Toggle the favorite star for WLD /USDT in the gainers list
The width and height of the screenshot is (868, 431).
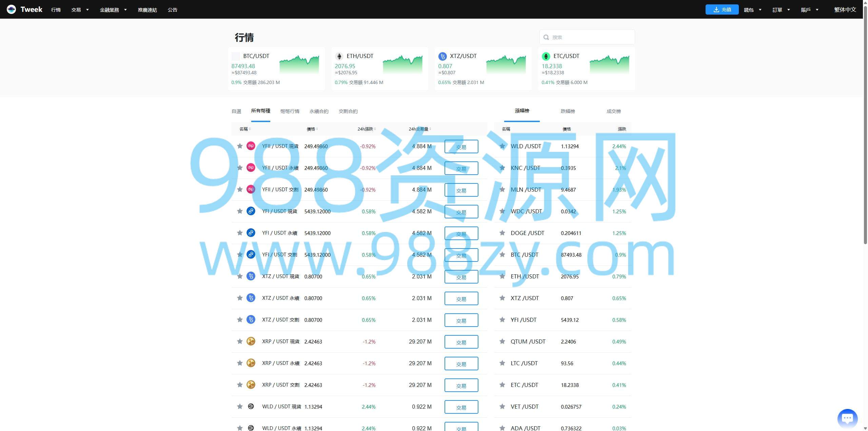click(x=502, y=146)
